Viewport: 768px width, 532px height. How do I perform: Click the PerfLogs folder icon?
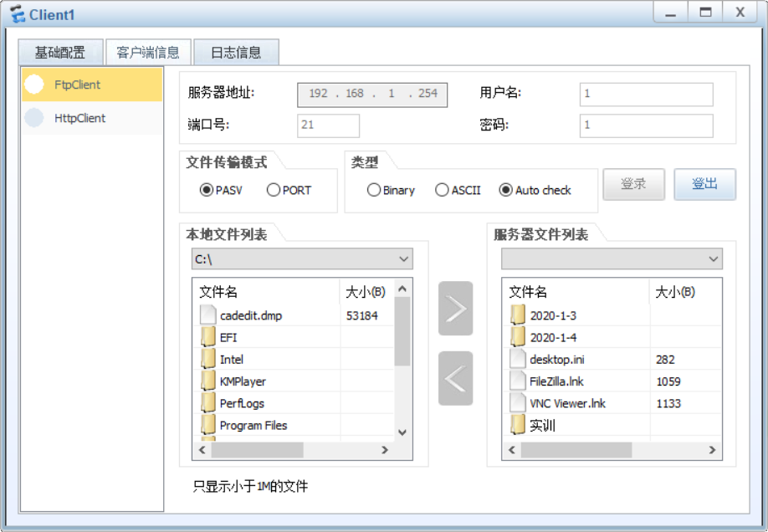207,403
